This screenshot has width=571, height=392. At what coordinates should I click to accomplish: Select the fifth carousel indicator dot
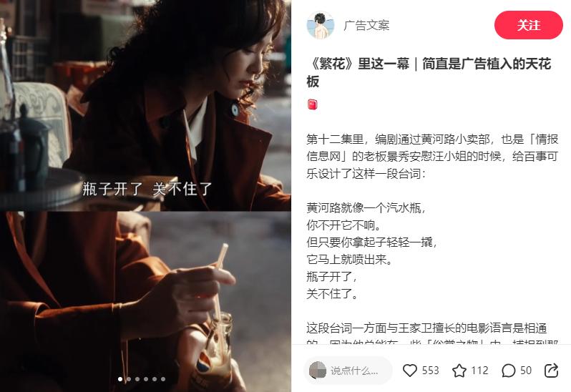point(155,379)
